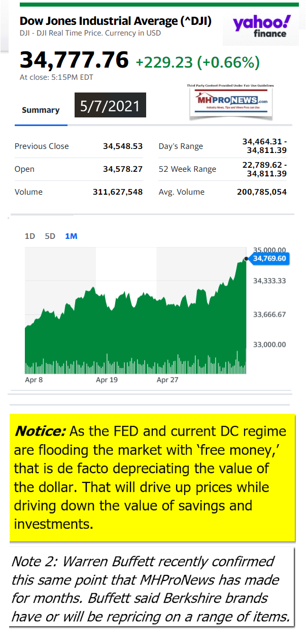Switch chart to 1D range
The width and height of the screenshot is (306, 644).
click(x=30, y=236)
